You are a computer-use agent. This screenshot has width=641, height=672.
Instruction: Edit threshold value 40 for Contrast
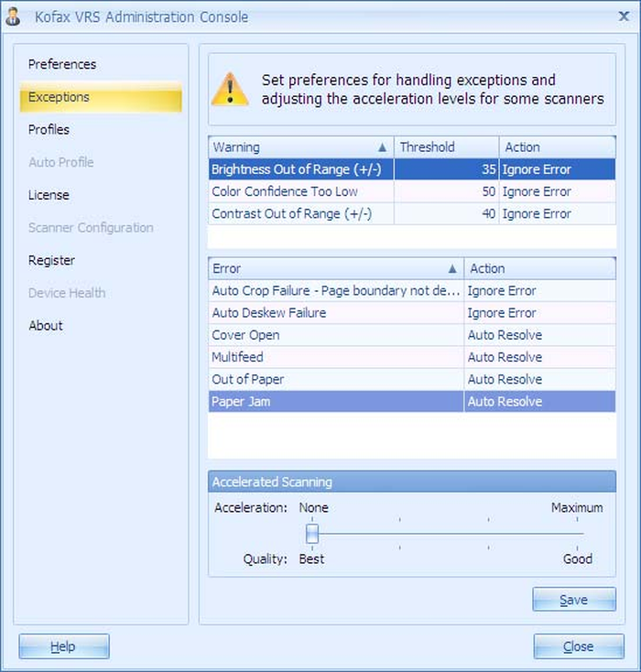[x=446, y=214]
